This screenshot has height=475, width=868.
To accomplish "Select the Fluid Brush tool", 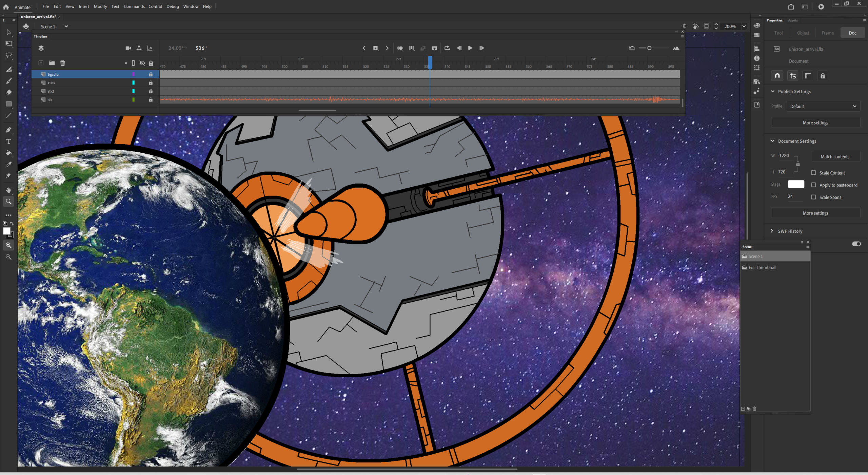I will pos(9,69).
